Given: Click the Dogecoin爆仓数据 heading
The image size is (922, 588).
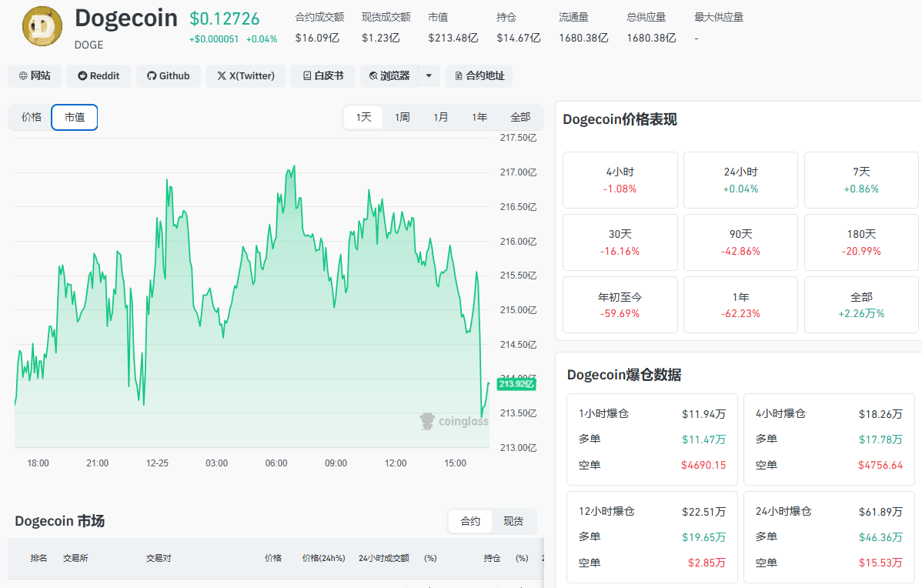Looking at the screenshot, I should click(624, 375).
